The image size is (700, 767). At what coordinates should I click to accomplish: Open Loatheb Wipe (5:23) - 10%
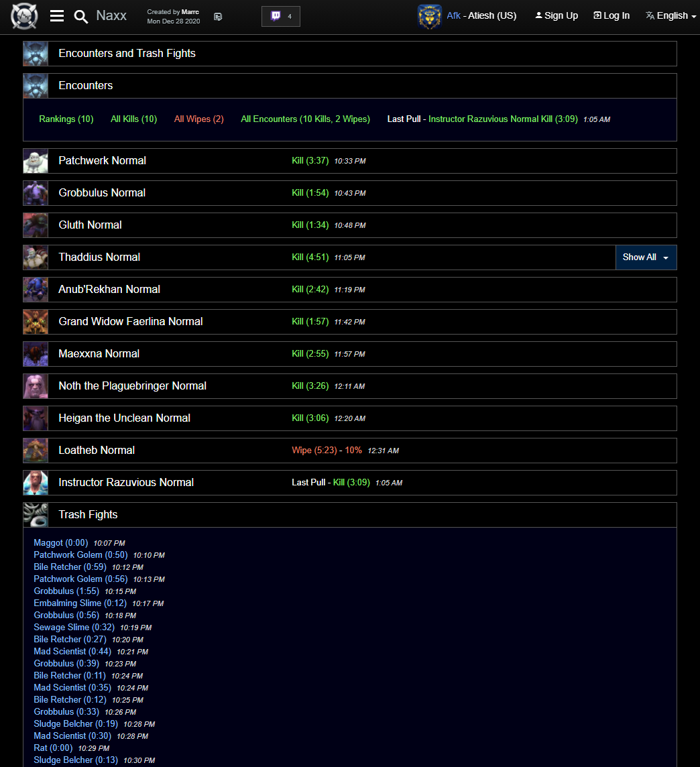(327, 450)
